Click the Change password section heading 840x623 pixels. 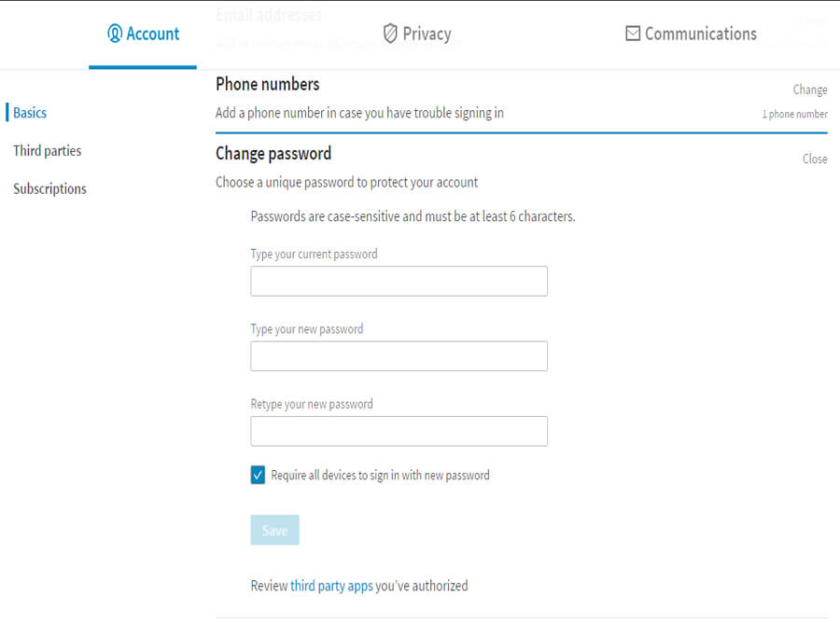coord(273,153)
